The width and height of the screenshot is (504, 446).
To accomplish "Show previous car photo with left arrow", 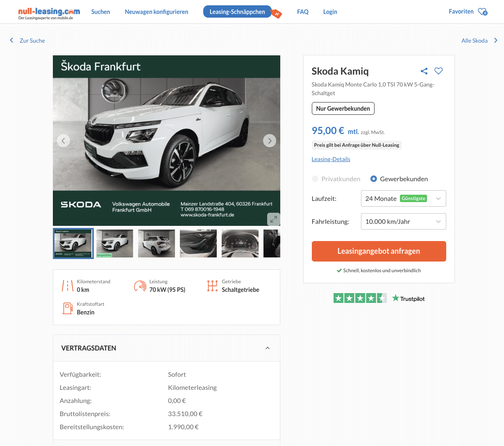I will click(x=63, y=141).
